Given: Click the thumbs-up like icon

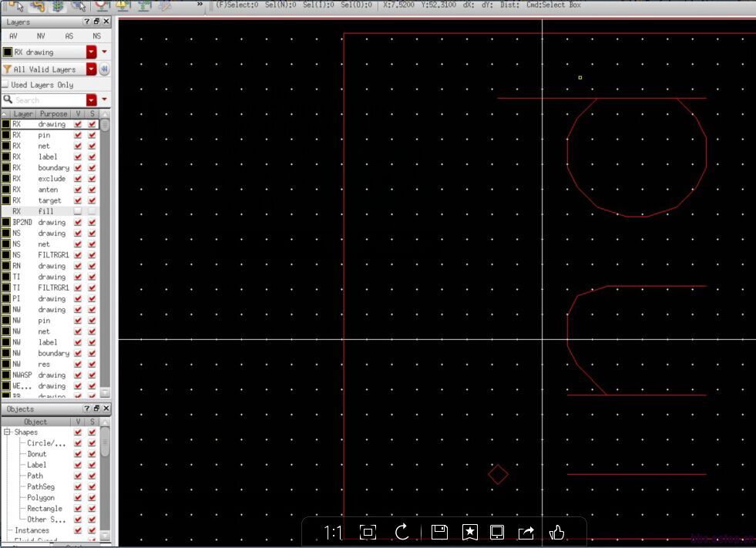Looking at the screenshot, I should 557,532.
